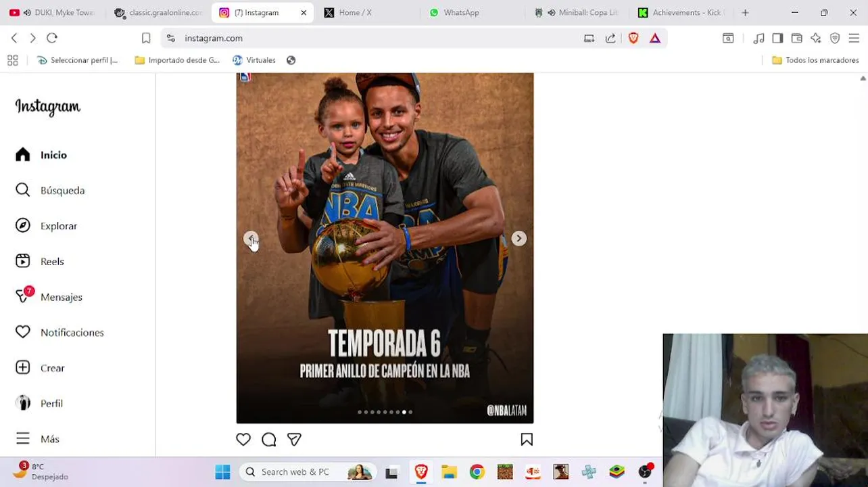Open comments with the speech bubble icon

(269, 440)
